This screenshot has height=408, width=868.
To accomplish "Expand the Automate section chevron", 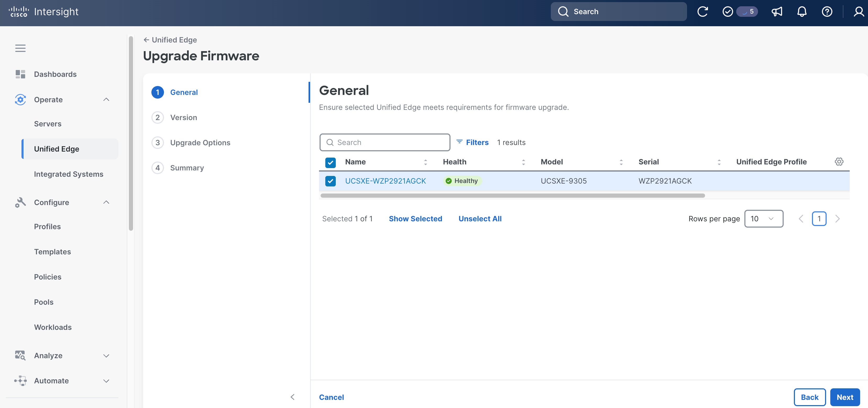I will click(x=106, y=381).
